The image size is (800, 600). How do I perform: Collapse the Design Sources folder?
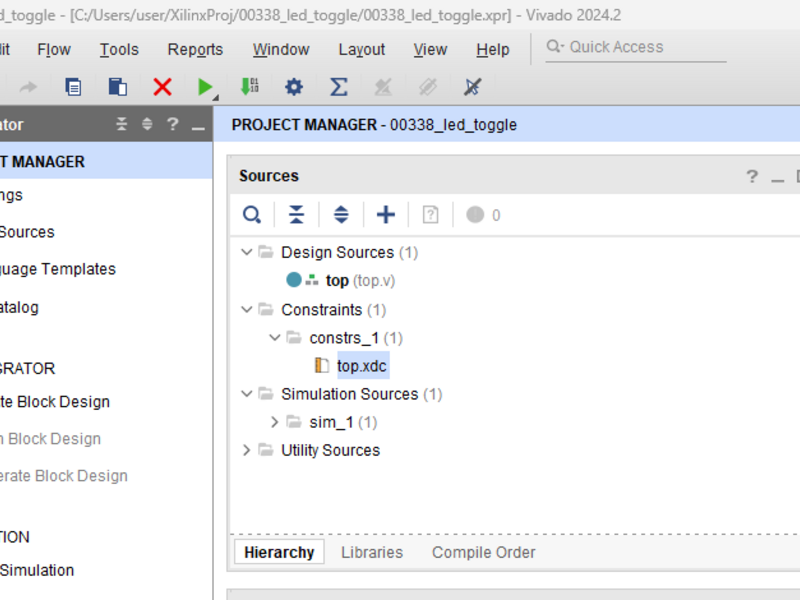[246, 252]
